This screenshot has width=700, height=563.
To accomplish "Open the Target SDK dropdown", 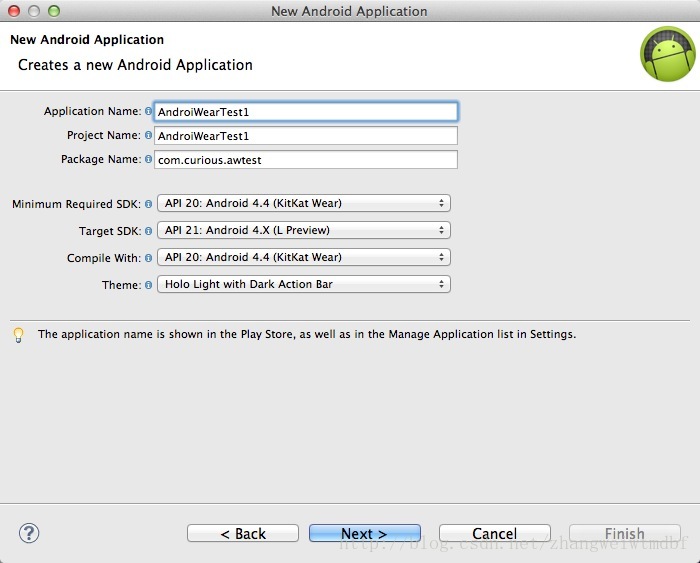I will click(x=304, y=230).
